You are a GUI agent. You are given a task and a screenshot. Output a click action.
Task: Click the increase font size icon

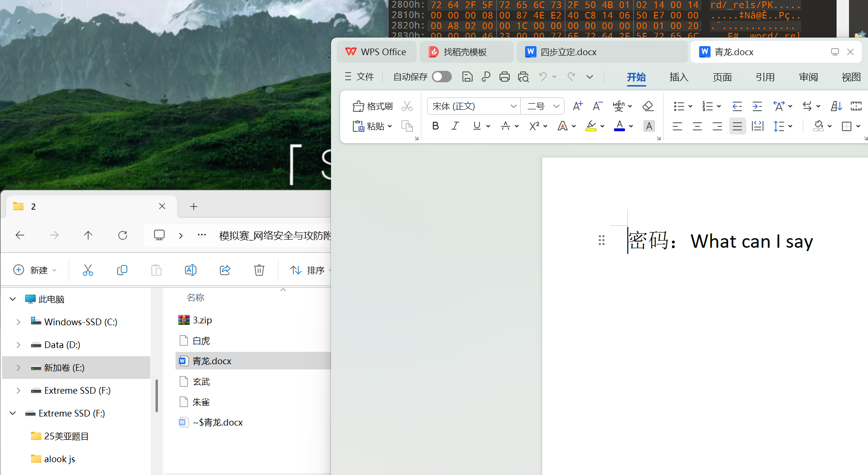(x=577, y=106)
